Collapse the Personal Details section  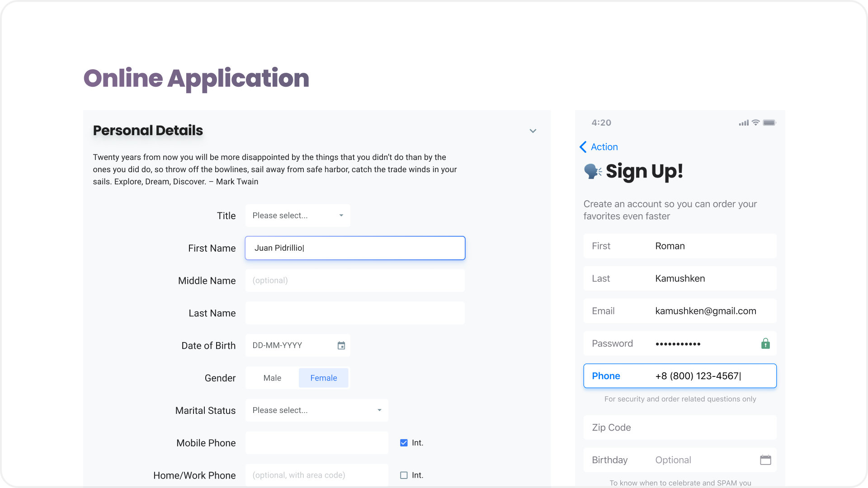coord(533,131)
